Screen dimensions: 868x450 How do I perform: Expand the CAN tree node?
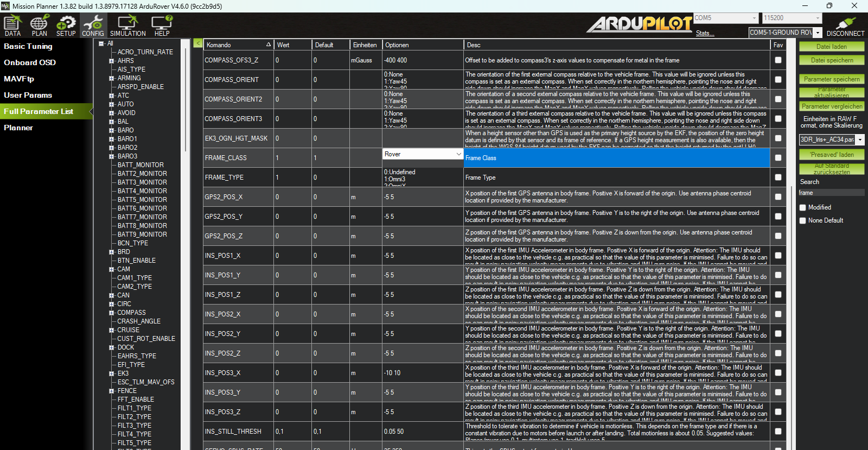111,295
